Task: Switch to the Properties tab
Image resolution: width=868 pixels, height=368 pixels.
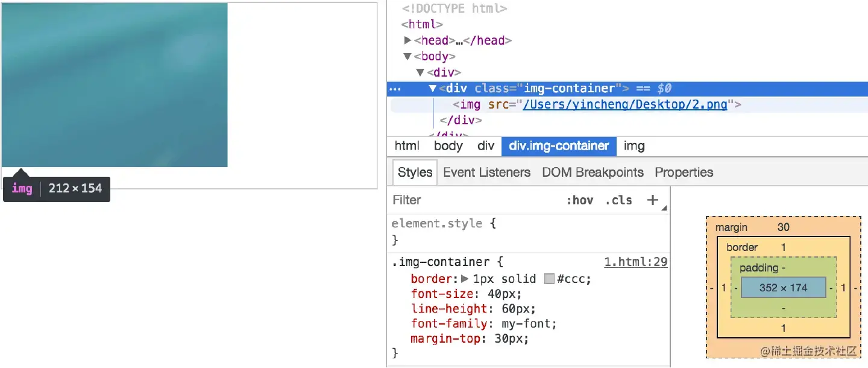Action: (x=684, y=172)
